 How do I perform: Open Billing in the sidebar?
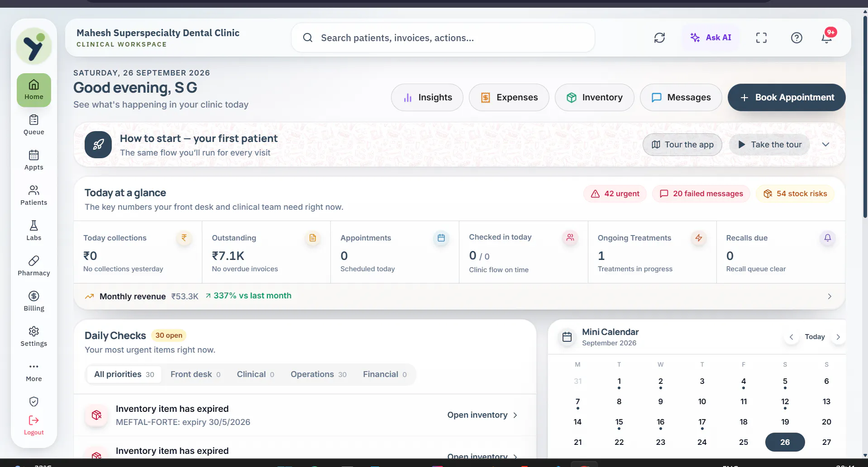[x=34, y=302]
